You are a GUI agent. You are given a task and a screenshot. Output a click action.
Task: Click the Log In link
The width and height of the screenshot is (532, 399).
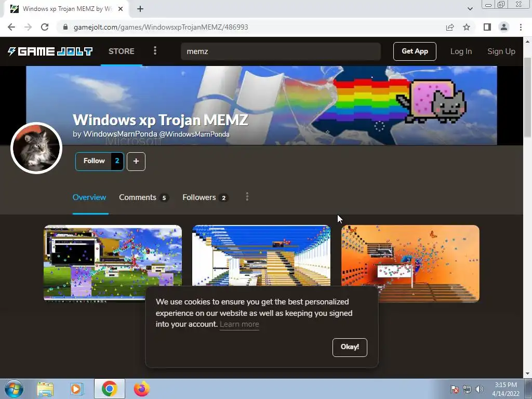(461, 51)
